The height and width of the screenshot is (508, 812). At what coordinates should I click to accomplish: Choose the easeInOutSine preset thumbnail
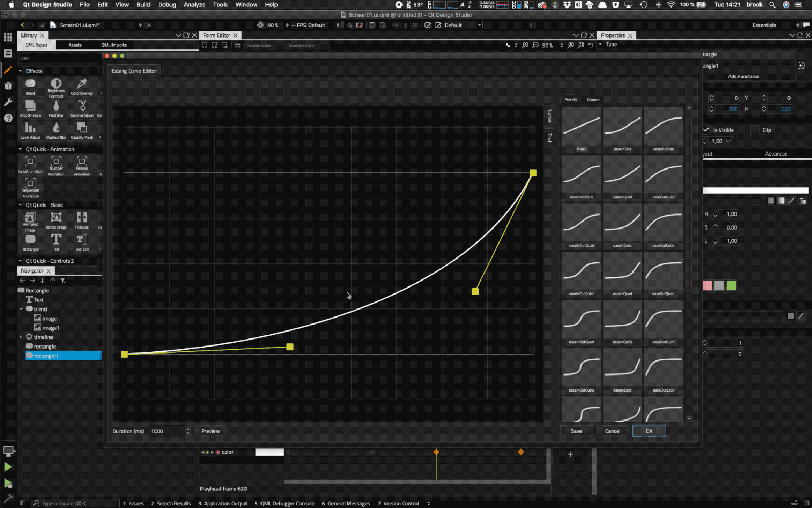coord(581,176)
